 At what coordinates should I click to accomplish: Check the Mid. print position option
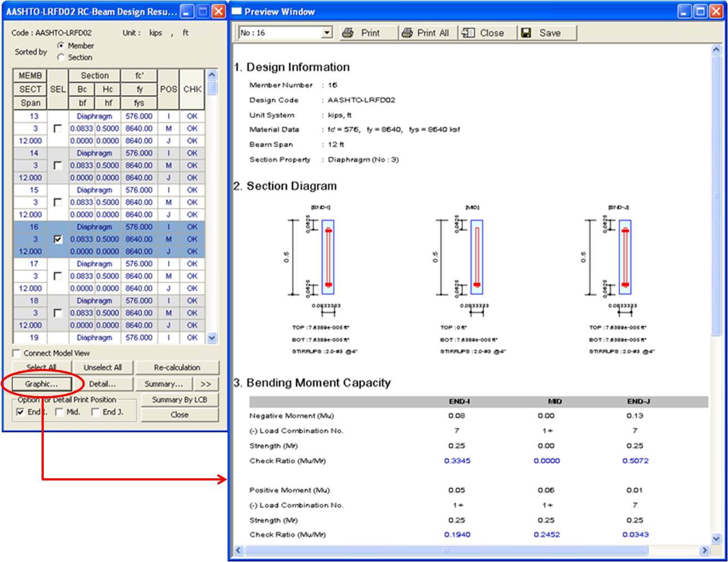click(59, 412)
